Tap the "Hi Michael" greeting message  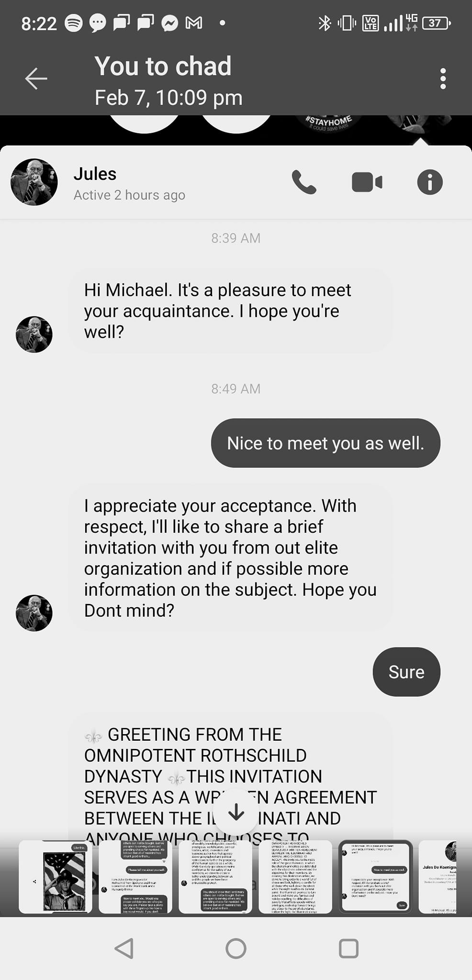click(230, 311)
